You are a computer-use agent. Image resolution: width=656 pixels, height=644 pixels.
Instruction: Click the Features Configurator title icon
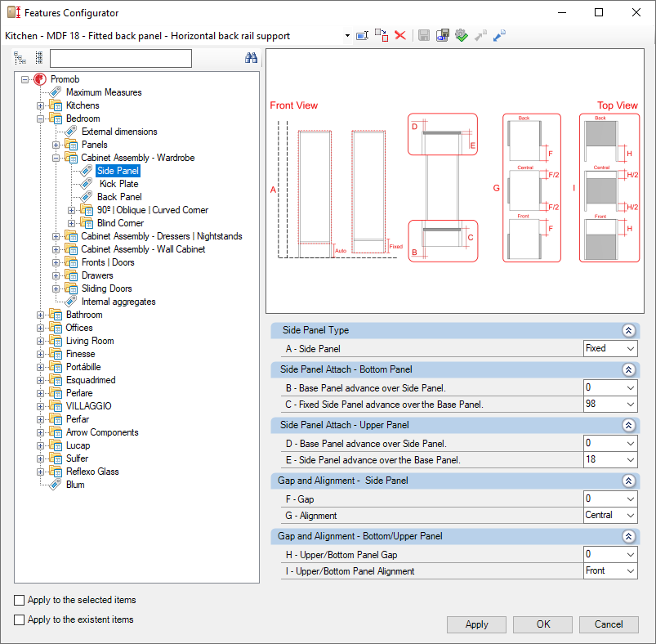14,12
